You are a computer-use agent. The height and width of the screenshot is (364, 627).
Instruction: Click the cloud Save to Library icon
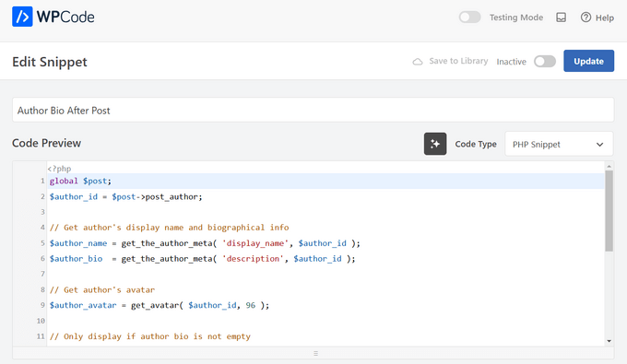pos(418,62)
